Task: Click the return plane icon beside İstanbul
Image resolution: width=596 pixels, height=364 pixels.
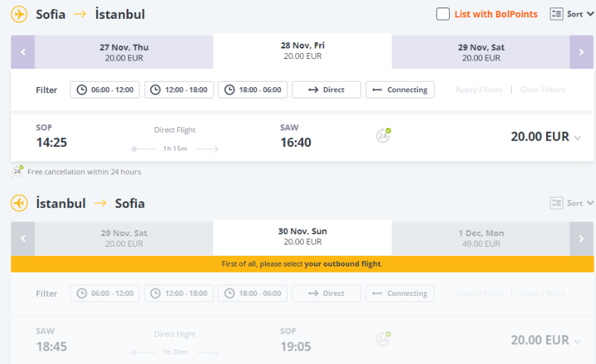Action: (x=19, y=203)
